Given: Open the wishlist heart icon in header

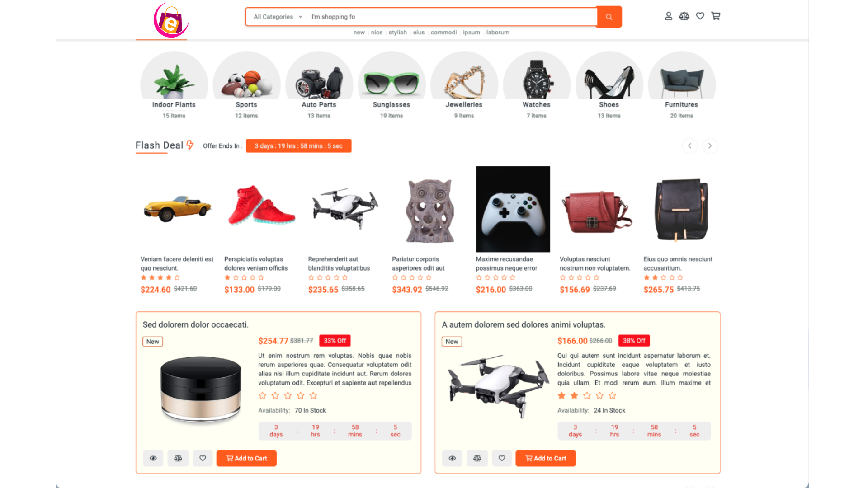Looking at the screenshot, I should coord(700,16).
